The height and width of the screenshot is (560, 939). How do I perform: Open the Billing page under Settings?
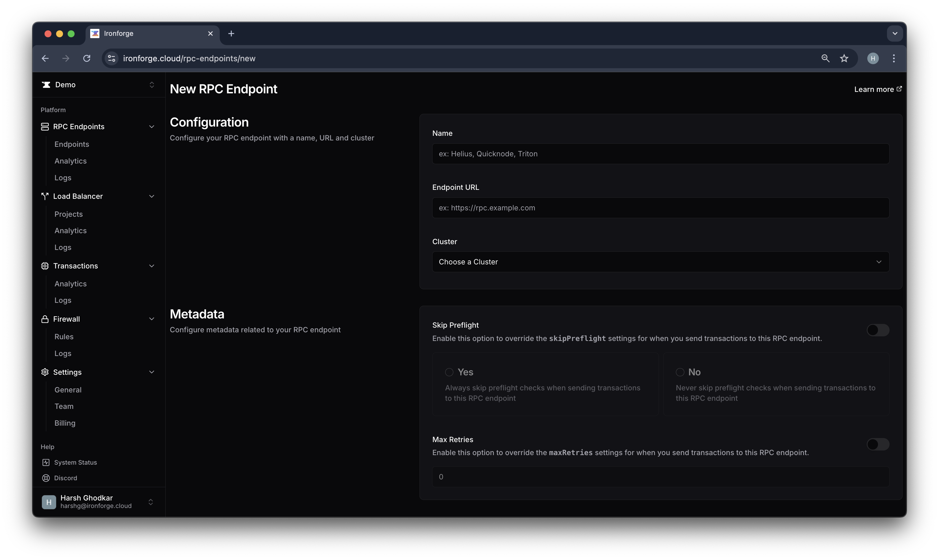[65, 423]
